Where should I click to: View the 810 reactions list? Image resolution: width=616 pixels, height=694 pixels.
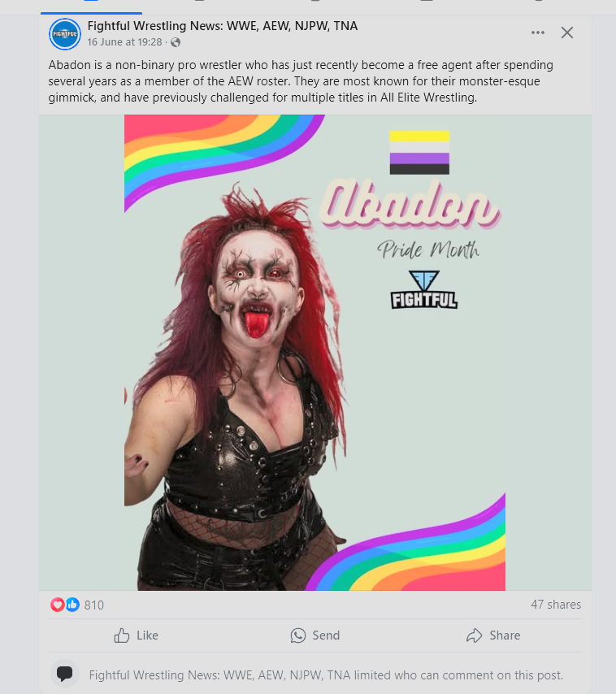[x=93, y=605]
